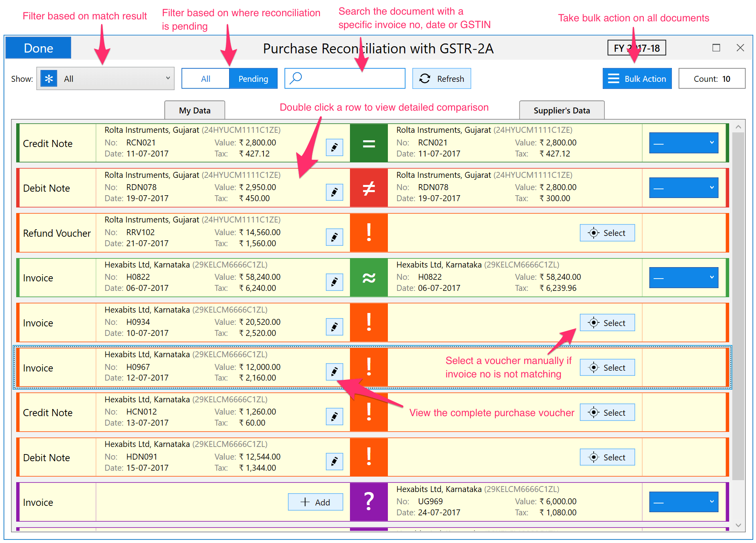Click the green equals match icon for RCN021
This screenshot has height=543, width=756.
pos(369,143)
